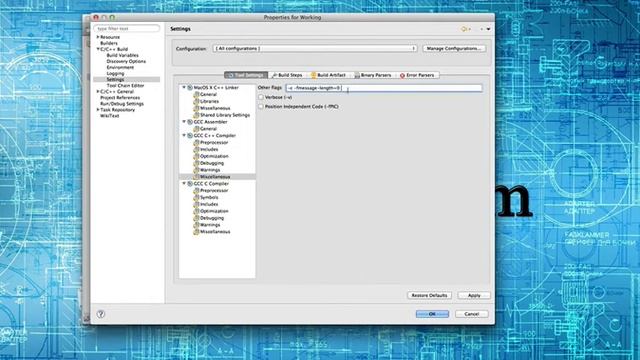The image size is (640, 360).
Task: Select Logging in the sidebar
Action: click(x=115, y=73)
